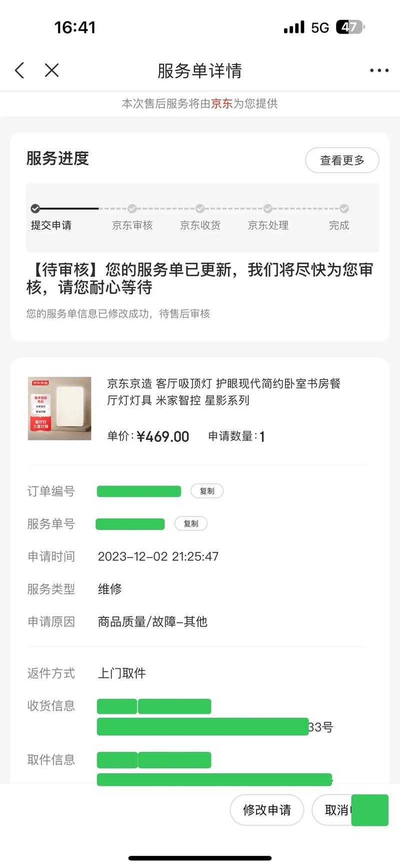The image size is (400, 868).
Task: Tap the 5G signal indicator
Action: 318,27
